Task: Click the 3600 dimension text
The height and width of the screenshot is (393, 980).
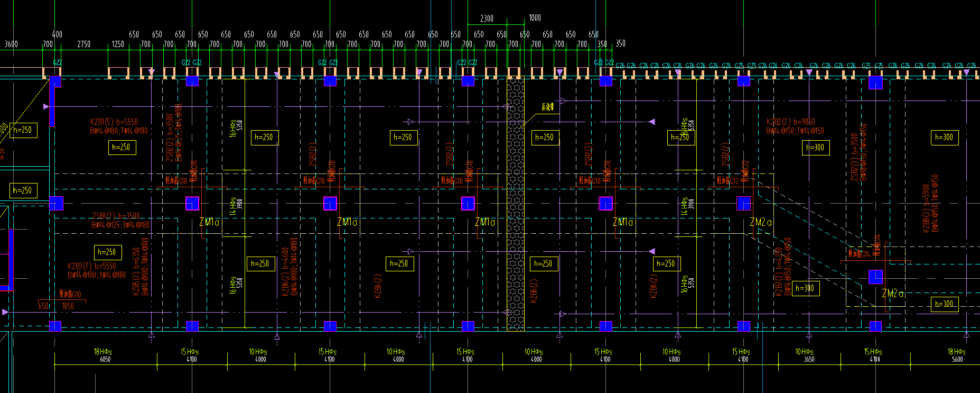Action: tap(11, 44)
